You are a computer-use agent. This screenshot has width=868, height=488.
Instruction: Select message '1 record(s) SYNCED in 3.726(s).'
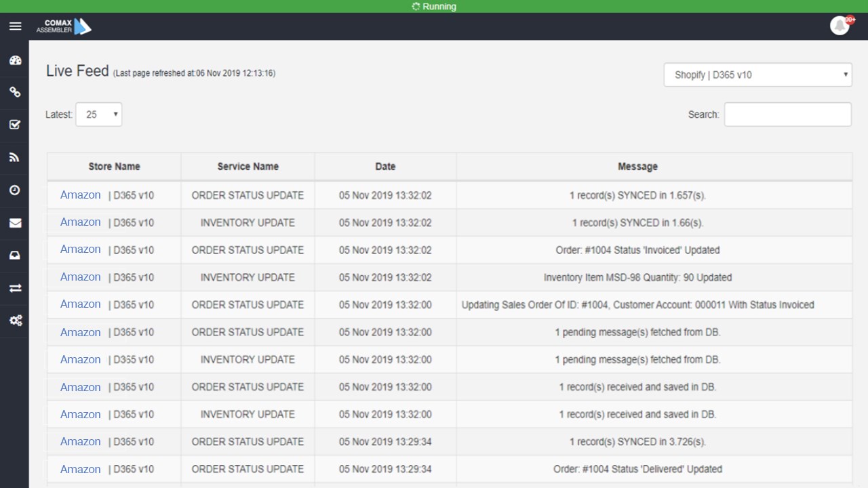(637, 442)
